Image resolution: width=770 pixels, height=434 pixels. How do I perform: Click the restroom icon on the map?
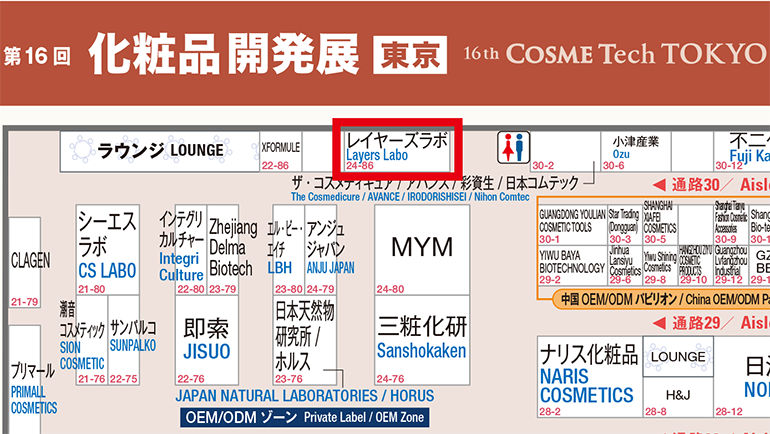pyautogui.click(x=510, y=147)
